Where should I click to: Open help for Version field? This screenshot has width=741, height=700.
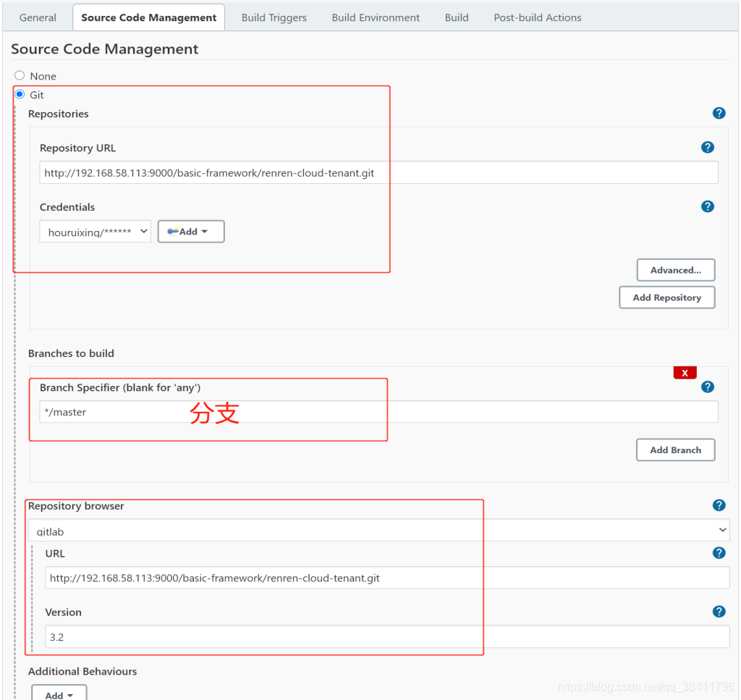click(719, 612)
